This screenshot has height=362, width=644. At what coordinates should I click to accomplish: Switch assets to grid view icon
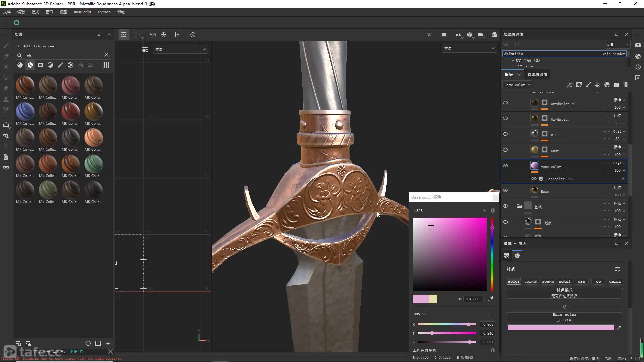click(x=106, y=65)
